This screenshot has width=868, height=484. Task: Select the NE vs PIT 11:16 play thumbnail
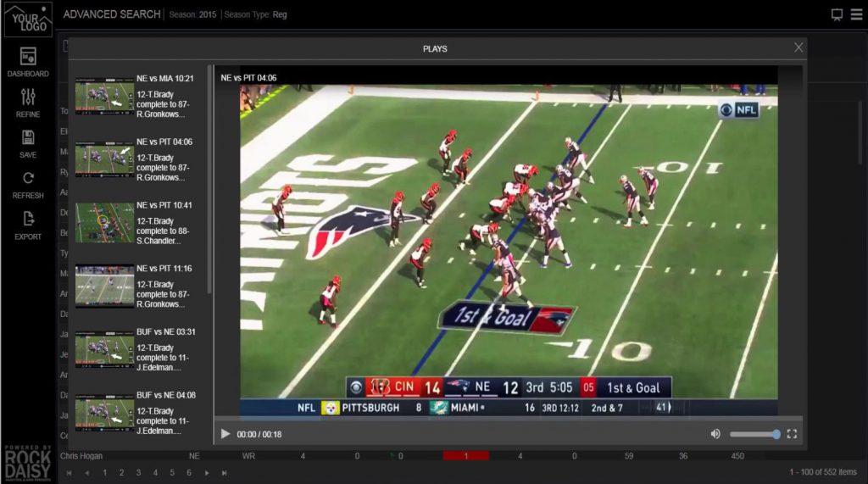[104, 287]
